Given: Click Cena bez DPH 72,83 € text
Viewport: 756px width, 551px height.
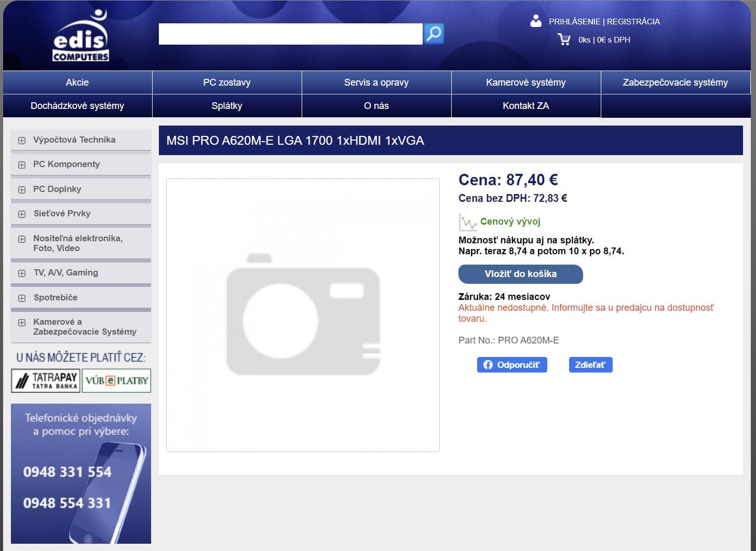Looking at the screenshot, I should click(513, 198).
